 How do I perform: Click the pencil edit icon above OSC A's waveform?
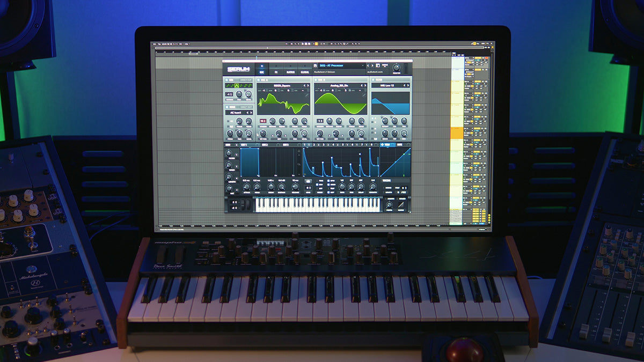point(306,95)
